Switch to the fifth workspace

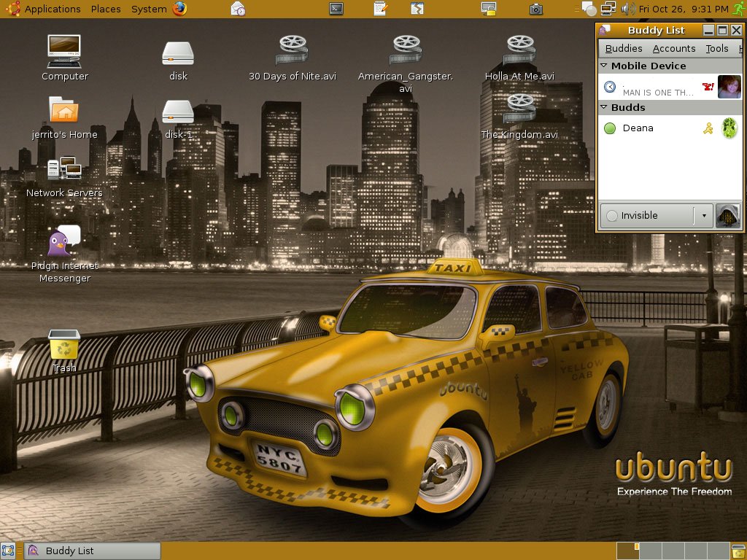[719, 551]
